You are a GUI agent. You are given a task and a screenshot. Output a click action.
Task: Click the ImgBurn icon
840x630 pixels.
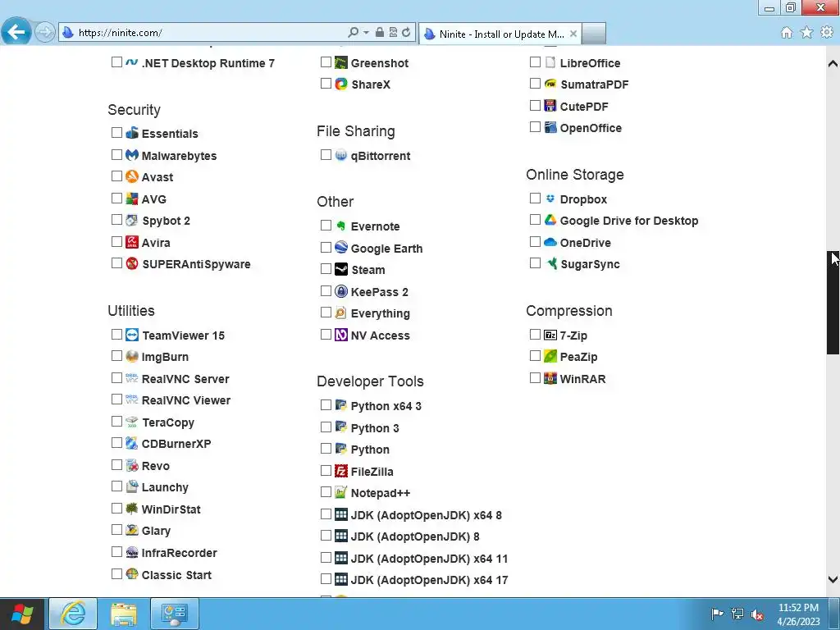(x=132, y=356)
